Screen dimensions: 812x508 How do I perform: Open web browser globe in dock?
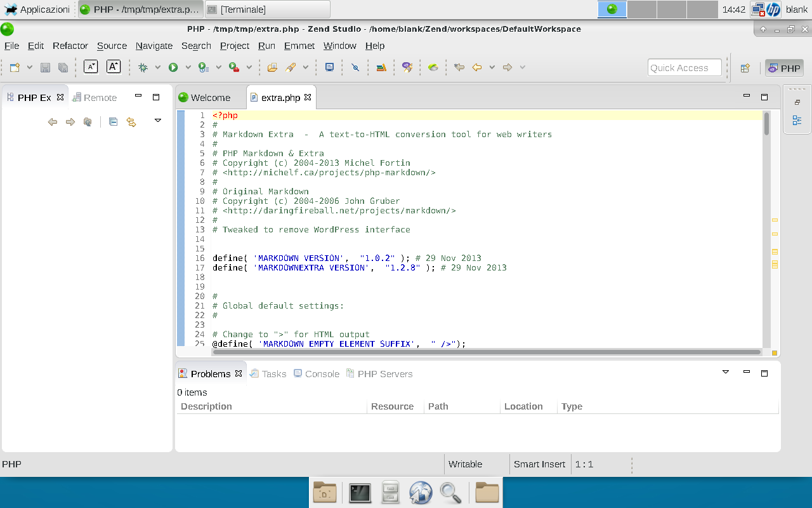tap(421, 493)
